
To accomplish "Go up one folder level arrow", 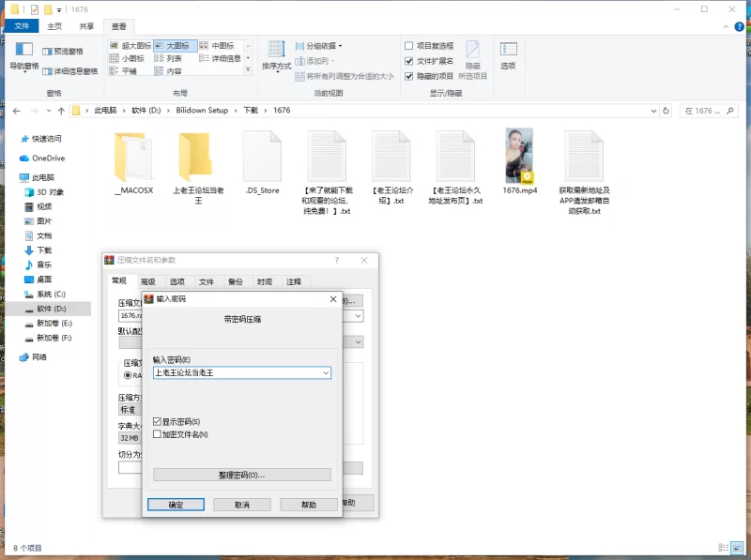I will (61, 111).
